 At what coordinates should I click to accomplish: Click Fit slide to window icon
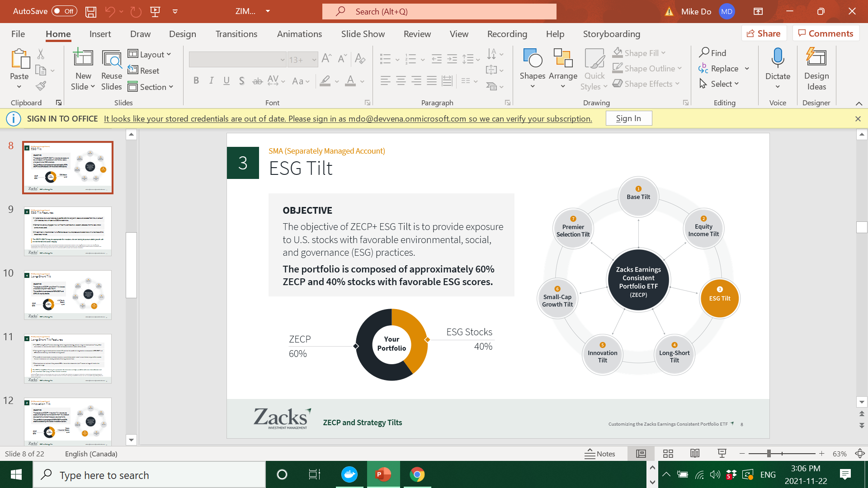click(859, 454)
